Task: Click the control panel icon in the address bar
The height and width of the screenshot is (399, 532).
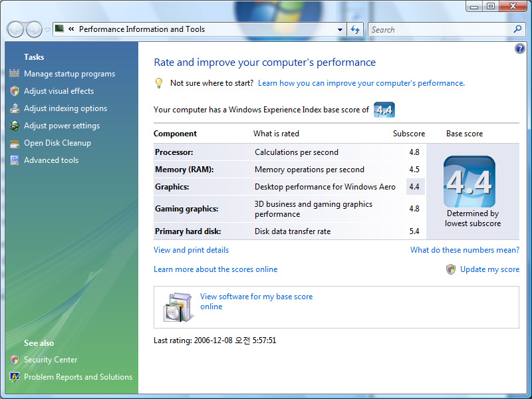Action: point(60,29)
